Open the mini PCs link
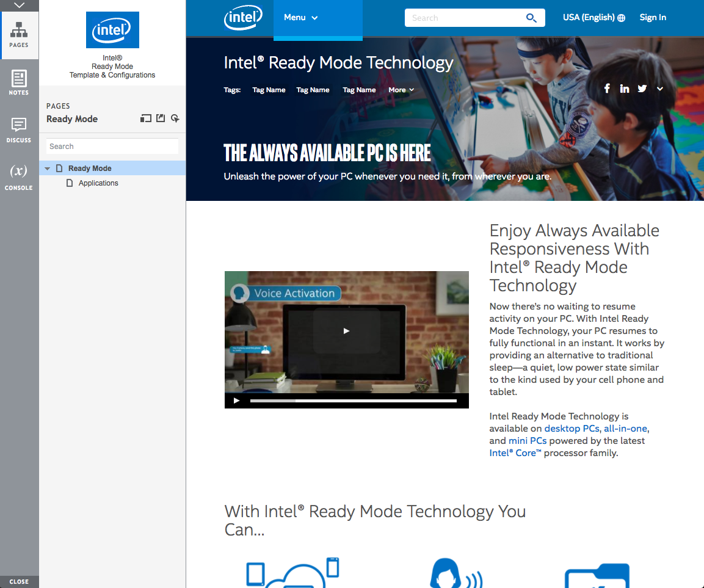 pos(528,440)
